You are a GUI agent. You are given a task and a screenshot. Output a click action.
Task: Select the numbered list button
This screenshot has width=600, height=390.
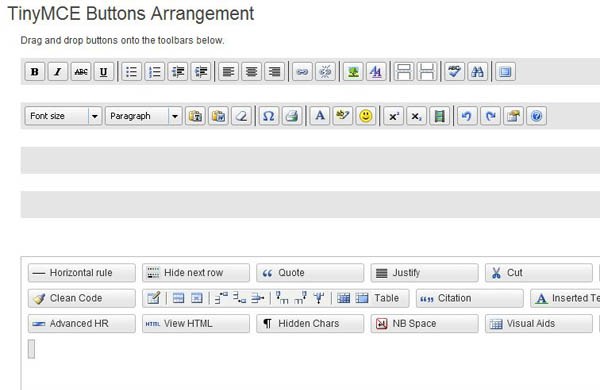pos(155,72)
